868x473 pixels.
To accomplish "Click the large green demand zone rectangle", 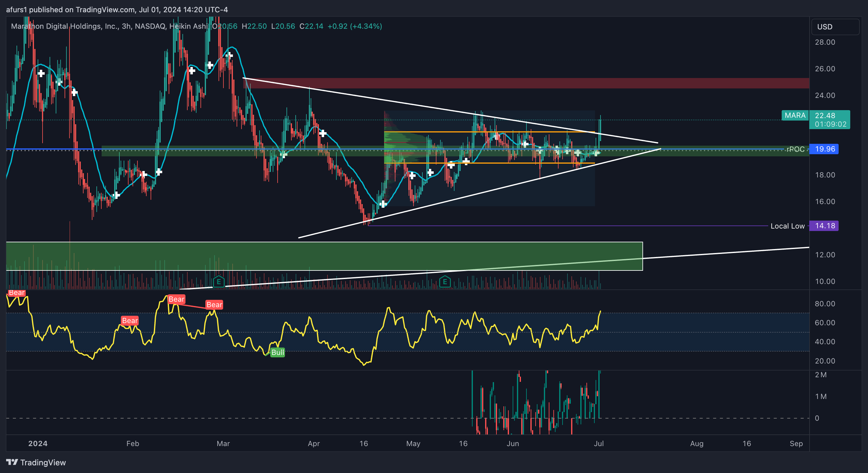I will click(x=324, y=256).
